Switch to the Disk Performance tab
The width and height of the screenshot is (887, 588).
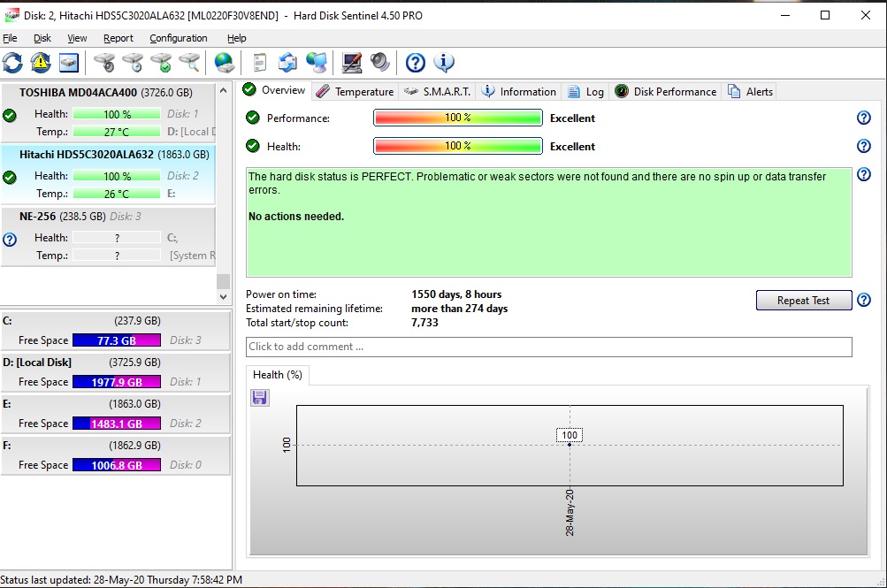pos(665,92)
